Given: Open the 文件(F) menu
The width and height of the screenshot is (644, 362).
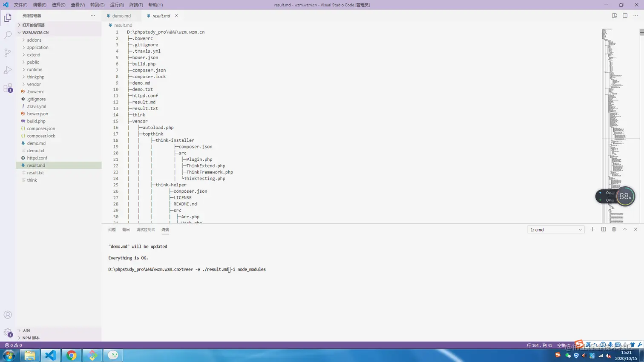Looking at the screenshot, I should [20, 5].
